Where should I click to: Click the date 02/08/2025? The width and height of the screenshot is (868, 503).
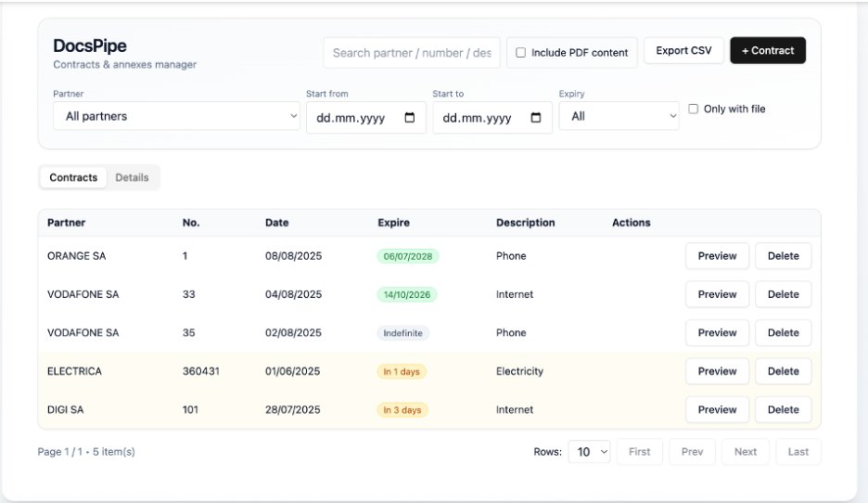click(x=293, y=332)
